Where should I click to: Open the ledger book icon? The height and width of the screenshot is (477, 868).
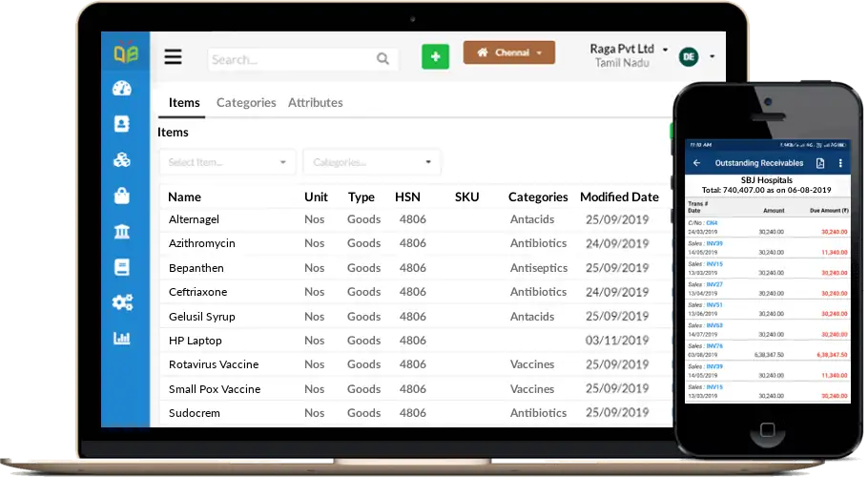[x=122, y=267]
